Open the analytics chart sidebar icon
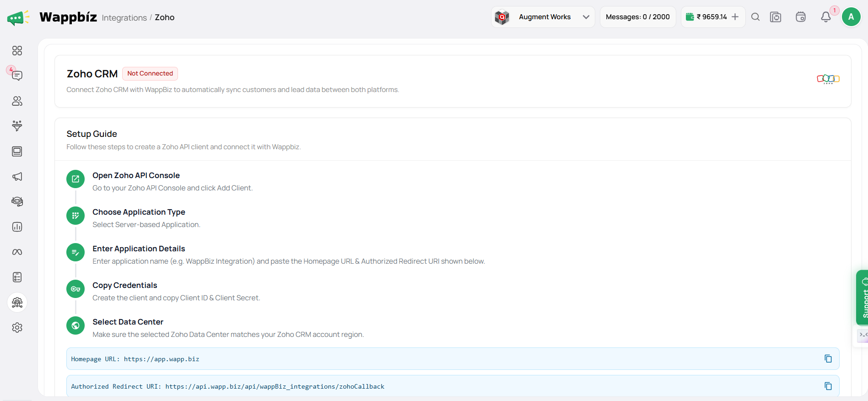This screenshot has width=868, height=401. tap(17, 227)
